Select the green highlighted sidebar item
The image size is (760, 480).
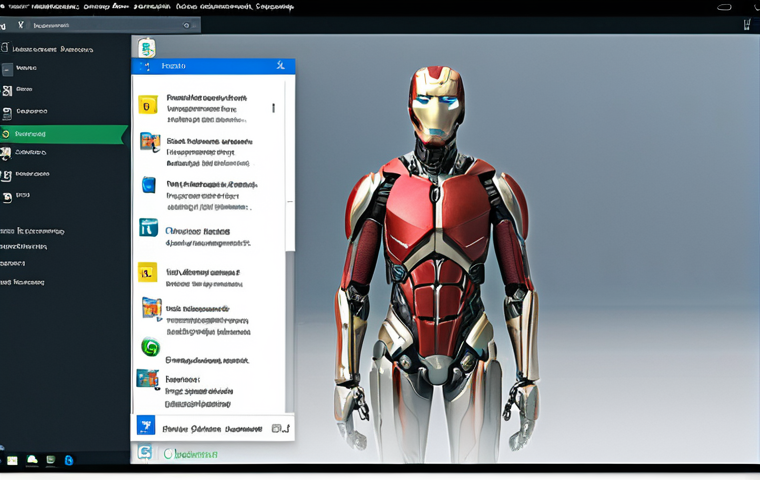[63, 134]
